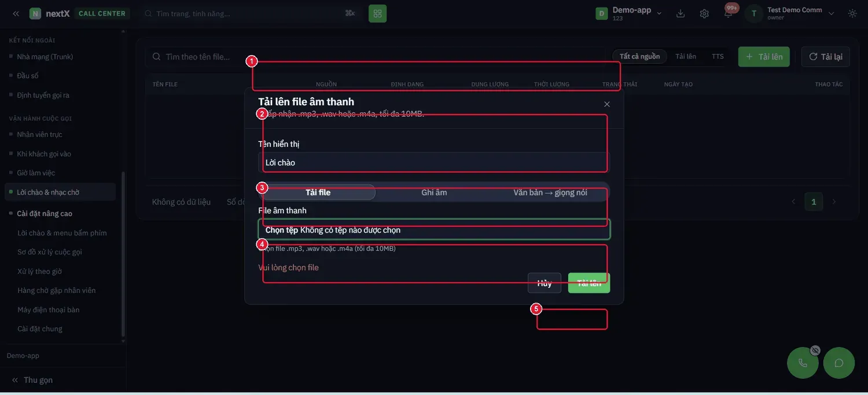This screenshot has height=395, width=868.
Task: Reload the list with Tải lại
Action: tap(825, 57)
